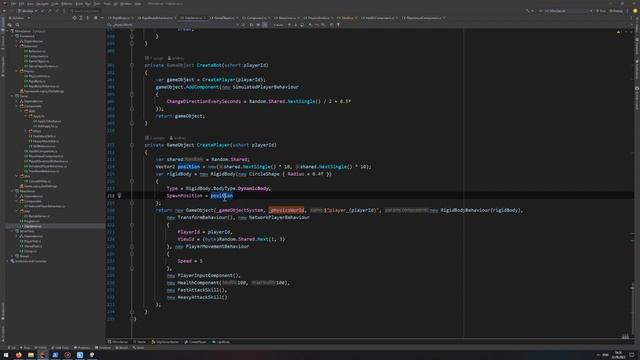Click locate-in-solution icon in Explorer toolbar
The image size is (640, 360).
(x=74, y=18)
